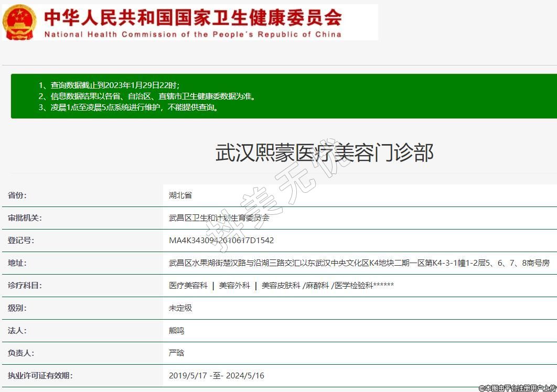Click the third notice about 凌晨 system maintenance
Screen dimensions: 557x392
128,107
